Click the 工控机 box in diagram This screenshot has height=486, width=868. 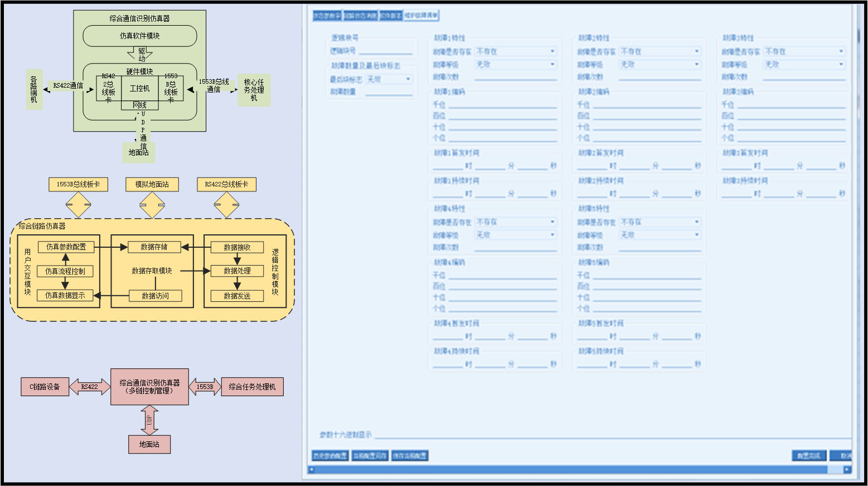140,88
